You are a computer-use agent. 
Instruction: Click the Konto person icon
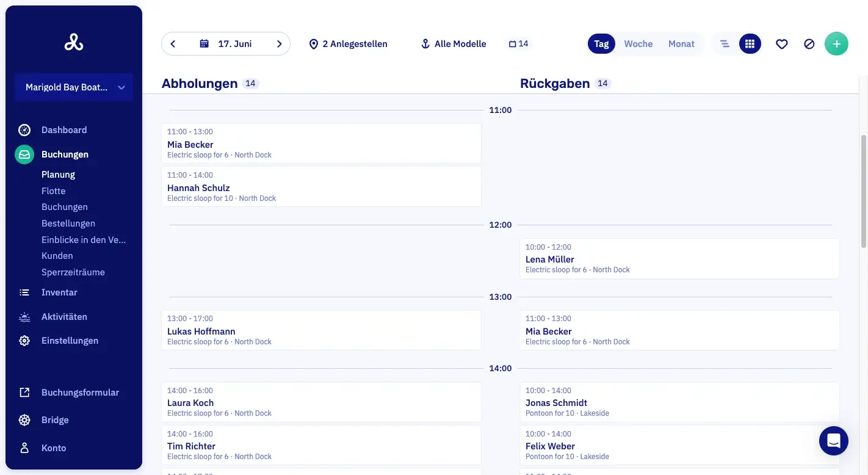click(x=24, y=448)
